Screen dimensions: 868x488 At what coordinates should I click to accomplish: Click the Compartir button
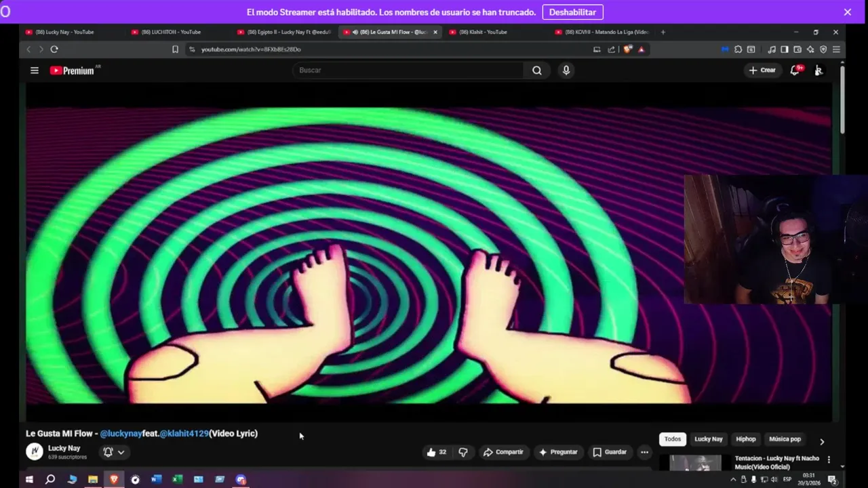click(502, 452)
